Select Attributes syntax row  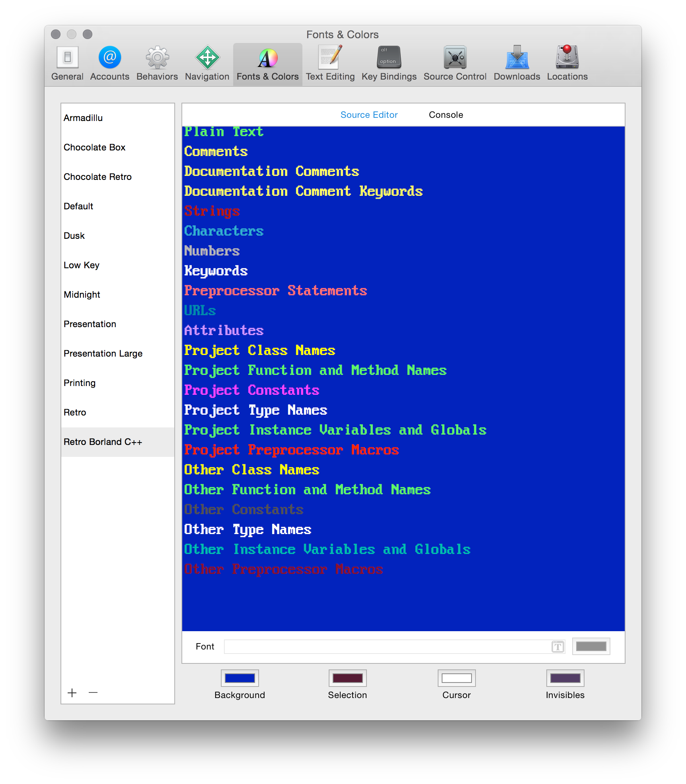403,330
